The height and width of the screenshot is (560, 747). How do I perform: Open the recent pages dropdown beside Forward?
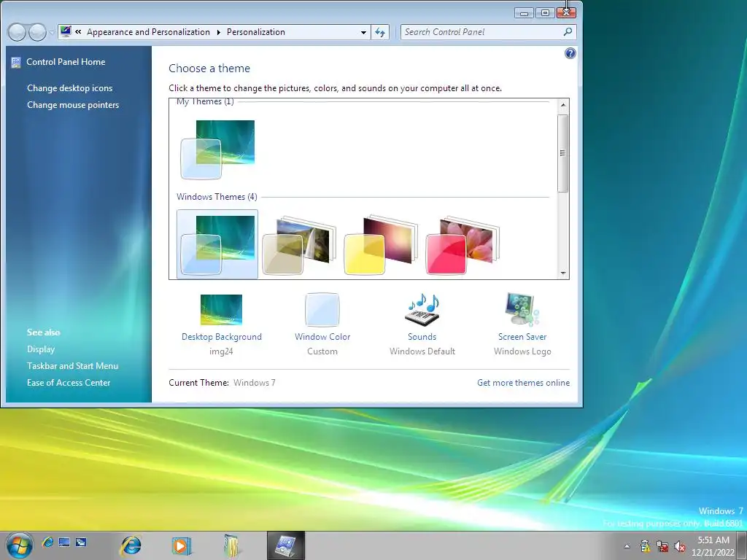[52, 32]
